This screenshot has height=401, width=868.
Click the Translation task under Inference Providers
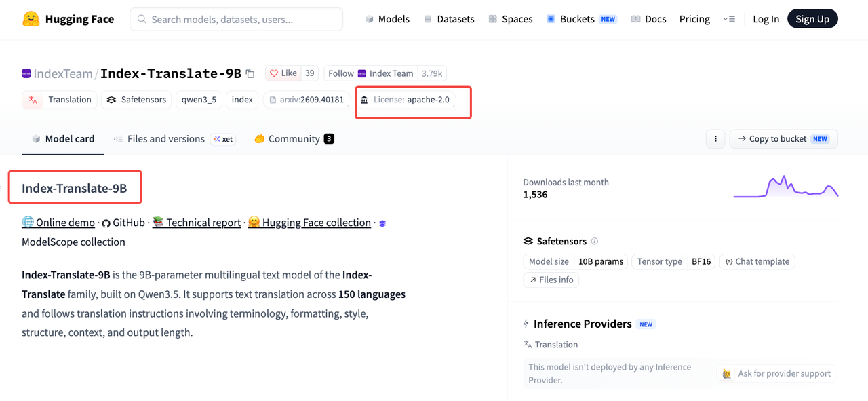(551, 345)
